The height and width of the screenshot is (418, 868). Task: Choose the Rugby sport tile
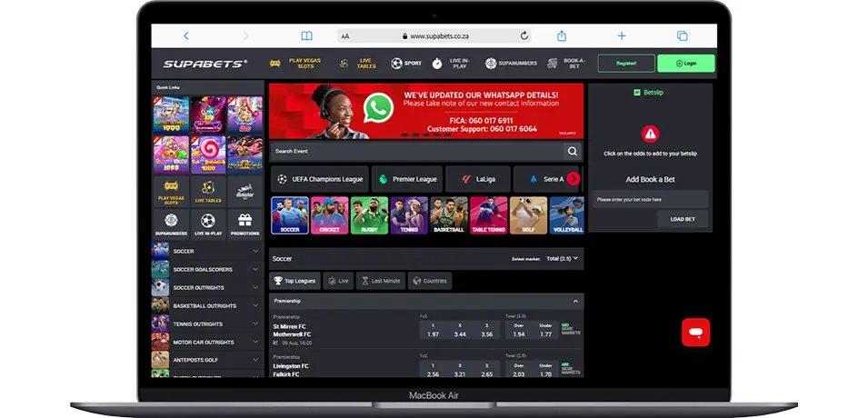coord(369,215)
